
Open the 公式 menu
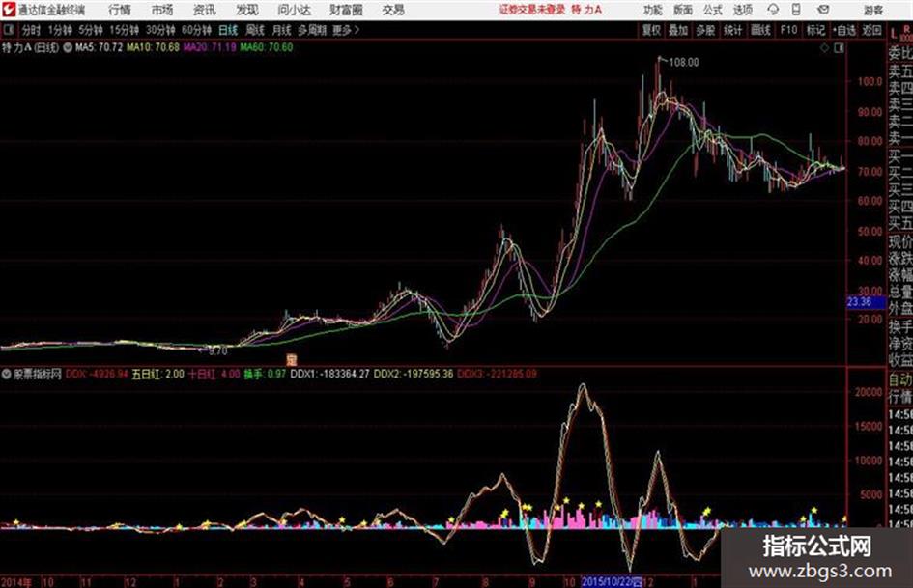point(713,10)
